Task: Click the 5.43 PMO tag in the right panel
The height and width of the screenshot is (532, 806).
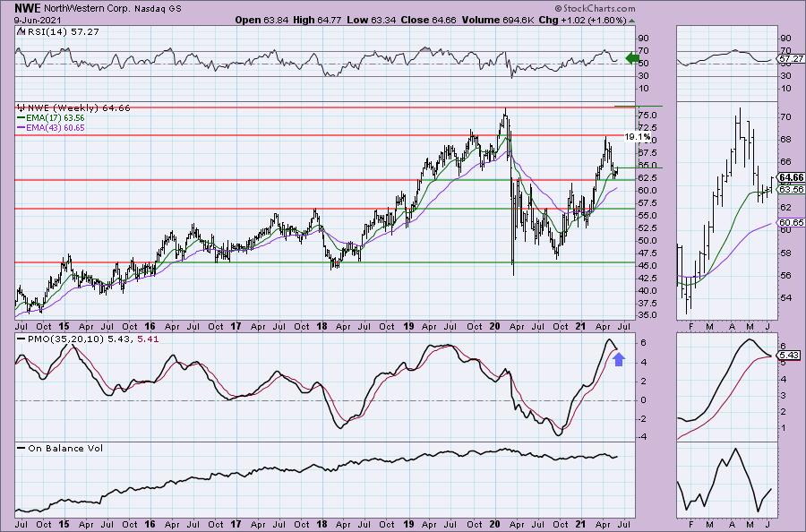Action: [x=789, y=356]
